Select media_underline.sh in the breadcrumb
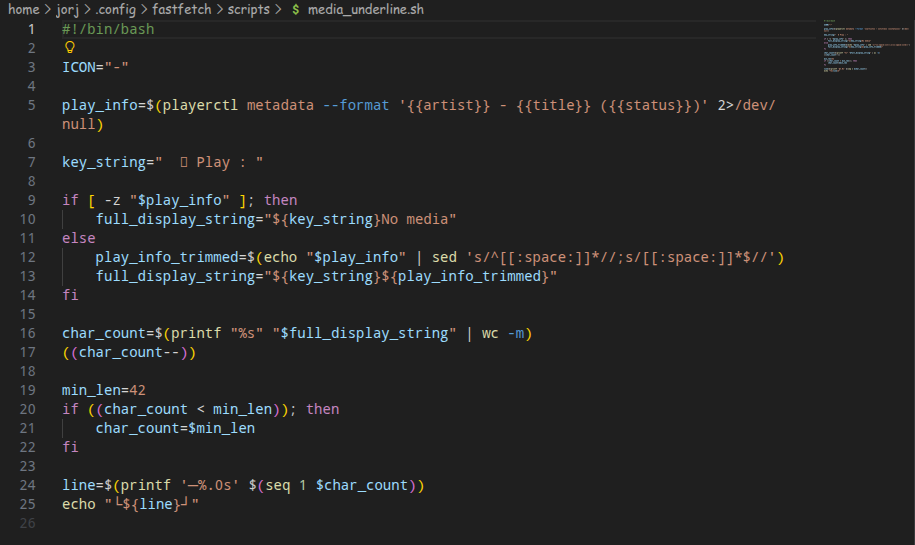This screenshot has height=545, width=915. coord(366,9)
